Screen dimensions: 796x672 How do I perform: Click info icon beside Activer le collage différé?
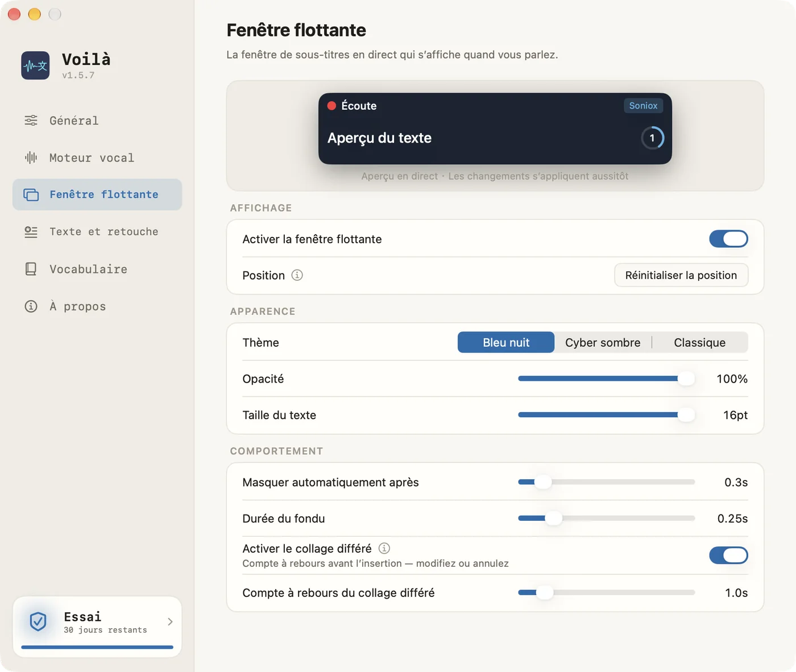coord(384,548)
